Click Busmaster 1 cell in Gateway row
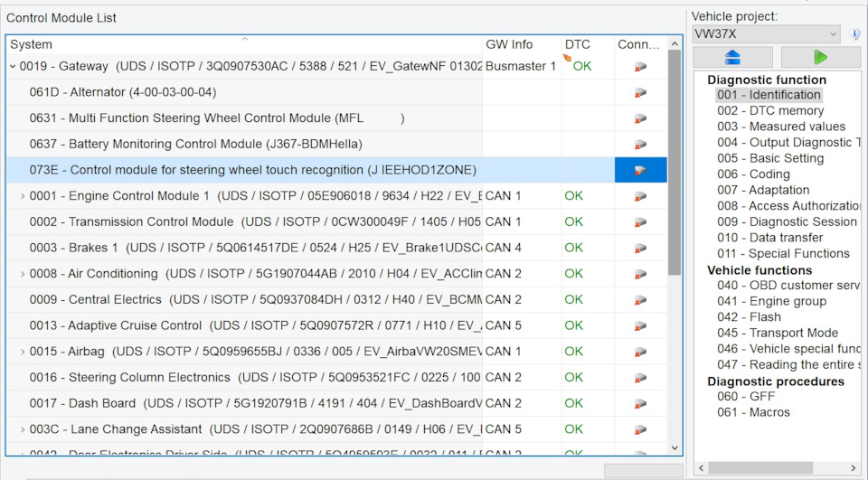The height and width of the screenshot is (480, 868). pyautogui.click(x=521, y=66)
